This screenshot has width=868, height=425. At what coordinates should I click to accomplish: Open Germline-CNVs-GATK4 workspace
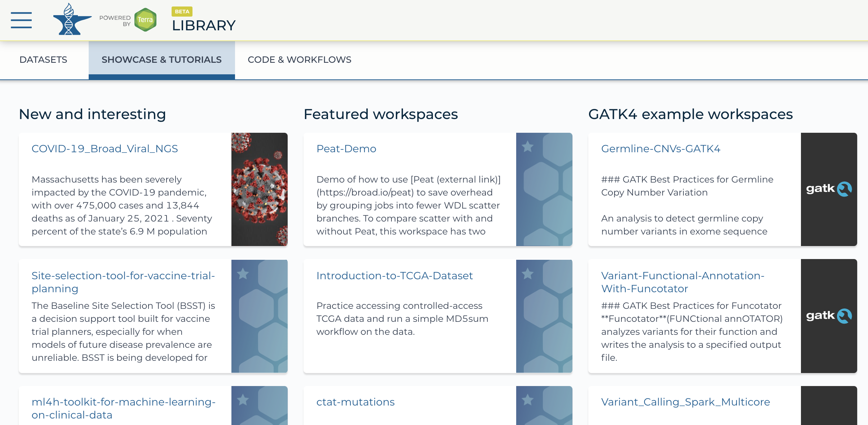[x=661, y=149]
